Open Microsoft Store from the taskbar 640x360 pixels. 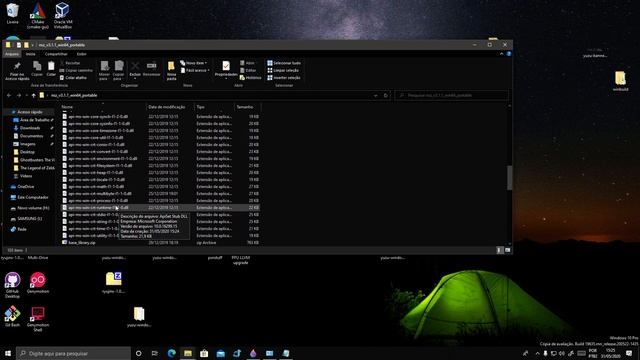[x=204, y=353]
